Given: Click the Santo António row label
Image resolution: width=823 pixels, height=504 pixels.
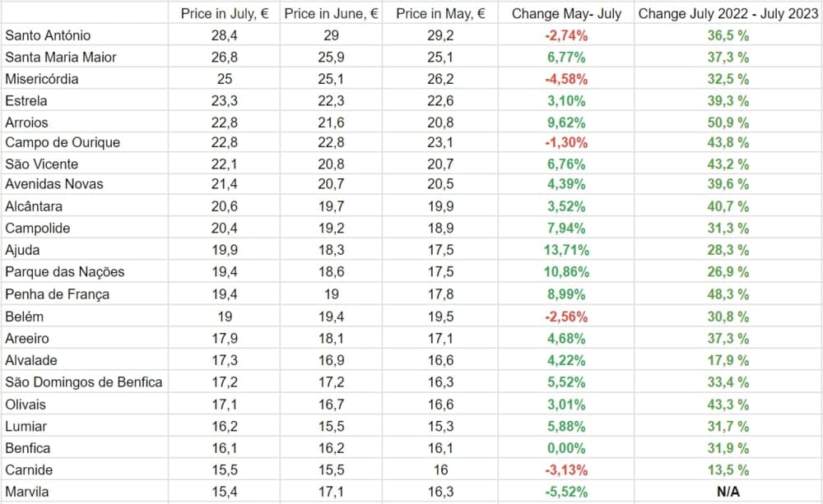Looking at the screenshot, I should [48, 35].
